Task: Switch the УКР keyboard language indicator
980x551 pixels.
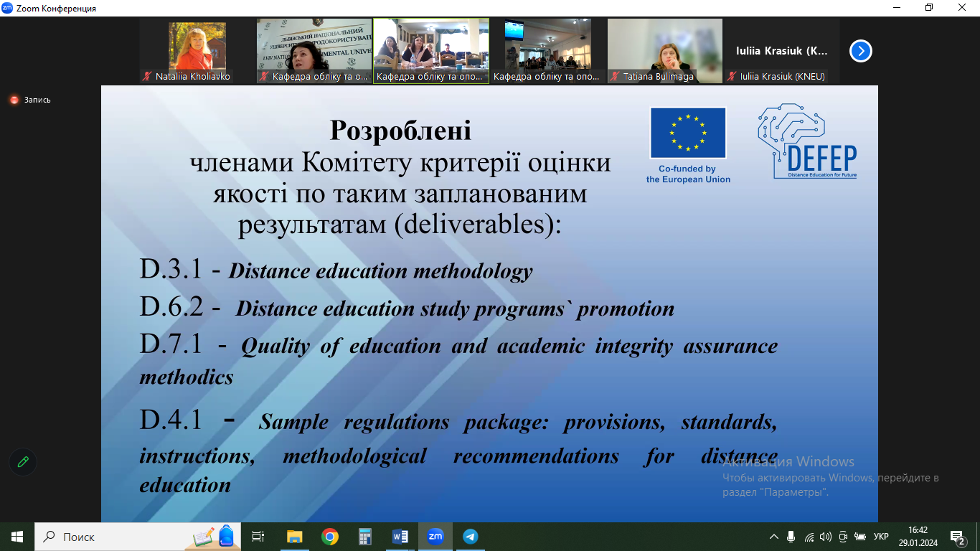Action: coord(881,537)
